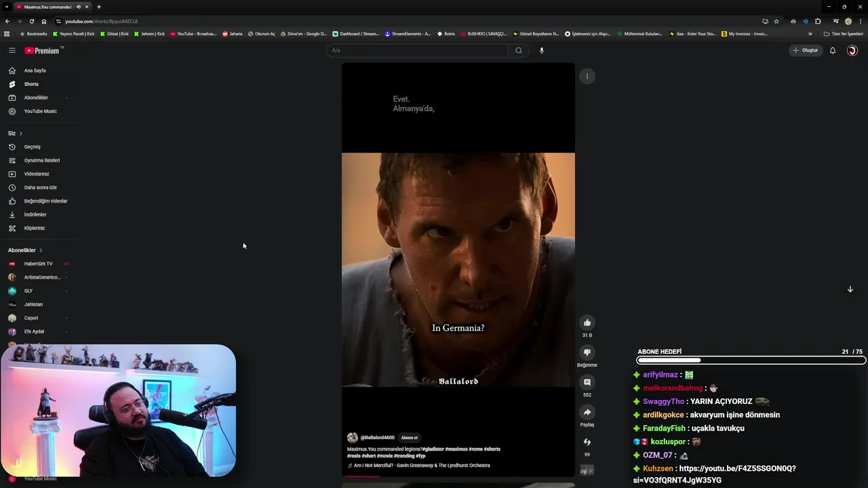Screen dimensions: 868x488
Task: Open Habertürk TV subscription channel
Action: (38, 264)
